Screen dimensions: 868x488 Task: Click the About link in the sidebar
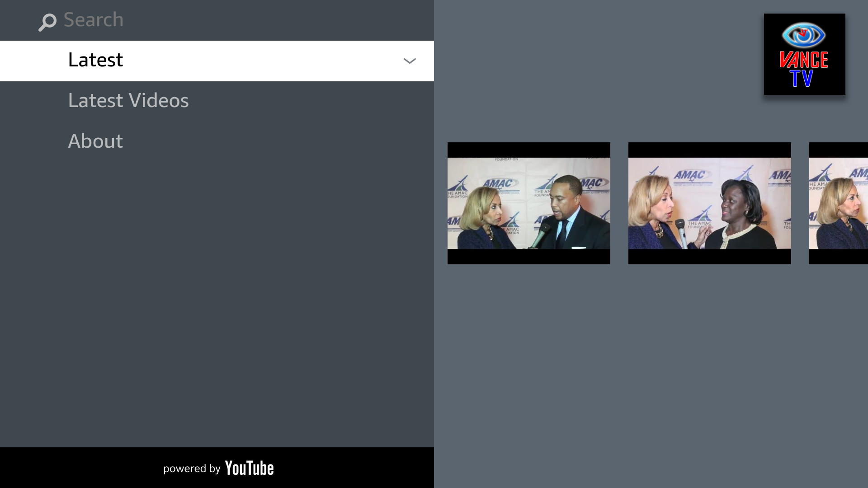(95, 141)
